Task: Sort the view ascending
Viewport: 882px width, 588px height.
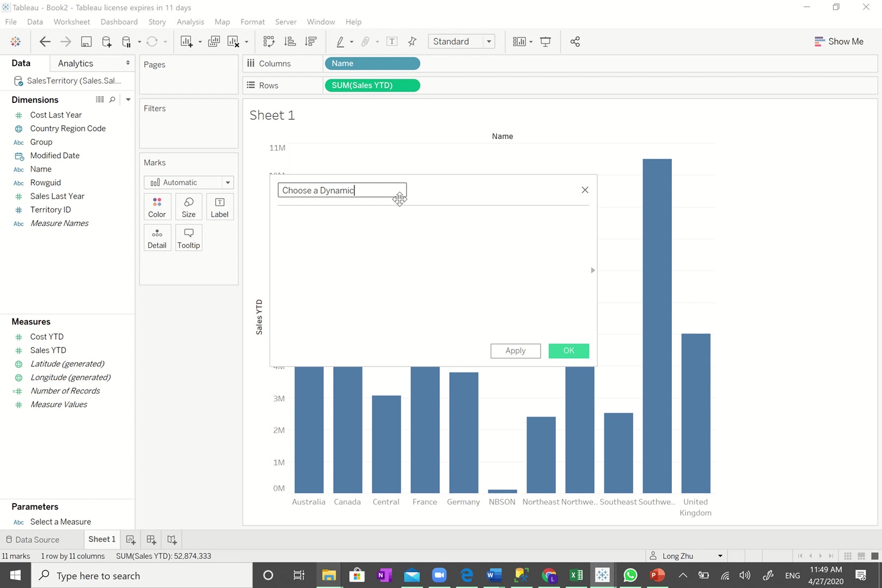Action: 290,41
